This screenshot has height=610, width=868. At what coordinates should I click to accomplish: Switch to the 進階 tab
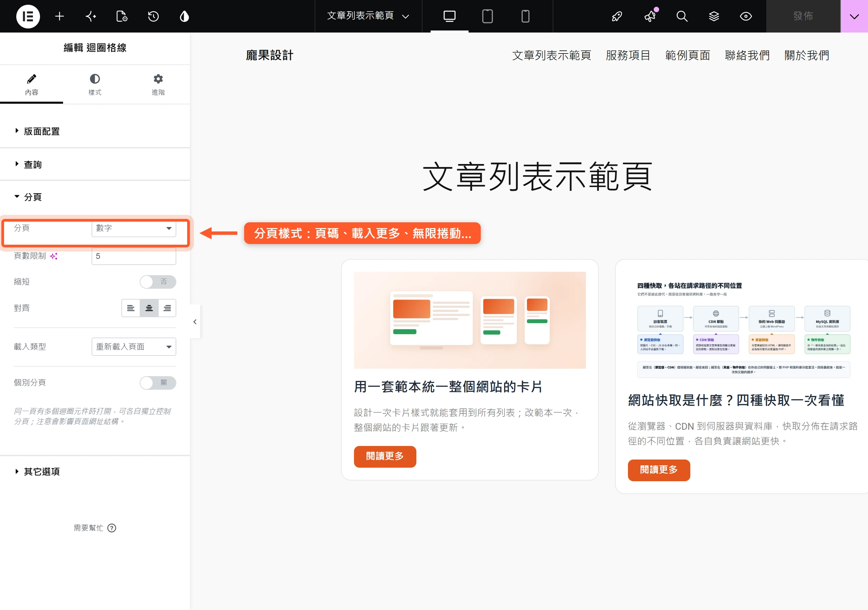[x=158, y=84]
